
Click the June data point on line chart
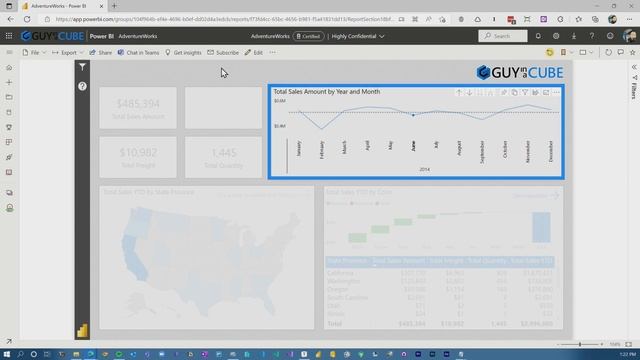pos(413,116)
